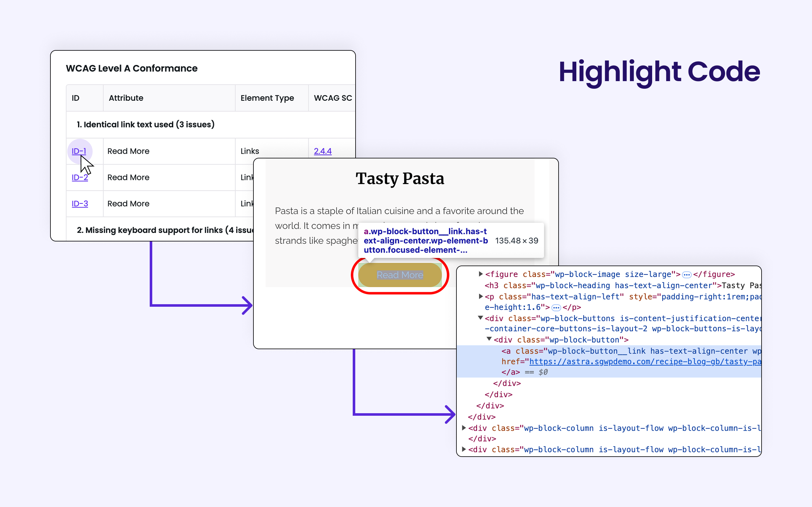Collapse the wp-block-buttons div node
Image resolution: width=812 pixels, height=507 pixels.
[x=481, y=318]
